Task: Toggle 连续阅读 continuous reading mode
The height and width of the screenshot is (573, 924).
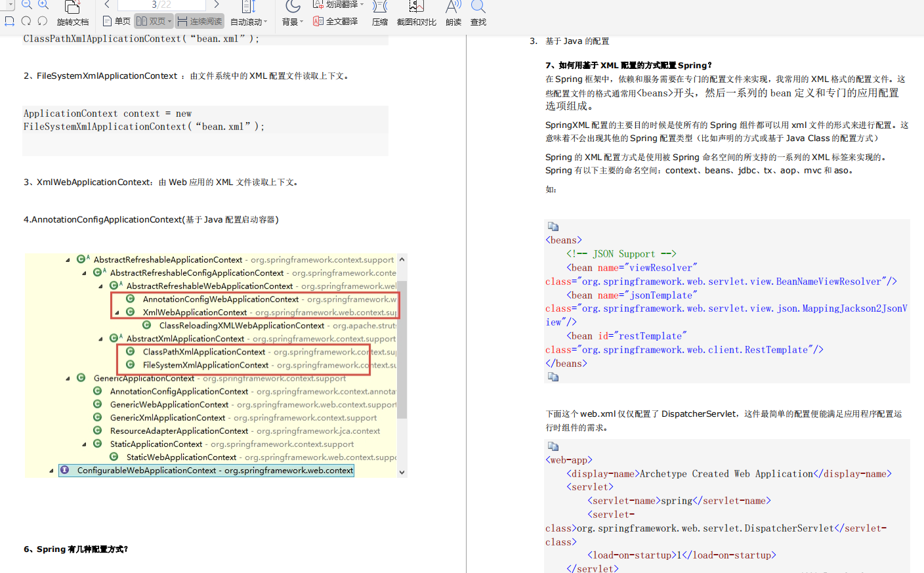Action: [x=199, y=21]
